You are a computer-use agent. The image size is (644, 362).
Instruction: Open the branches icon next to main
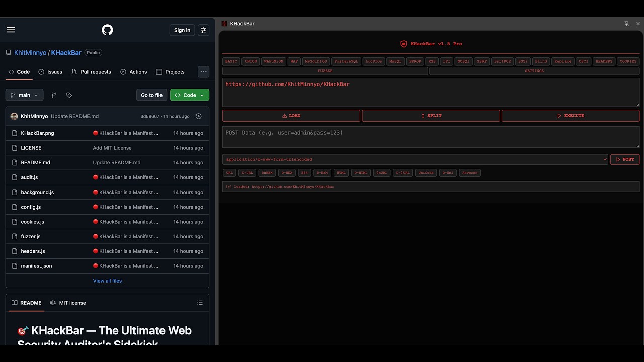(x=54, y=95)
